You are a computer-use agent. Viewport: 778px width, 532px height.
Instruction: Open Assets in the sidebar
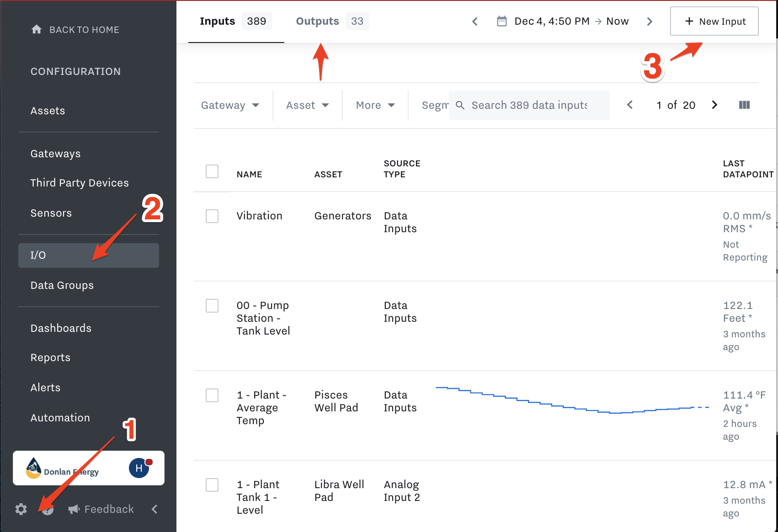(x=48, y=111)
